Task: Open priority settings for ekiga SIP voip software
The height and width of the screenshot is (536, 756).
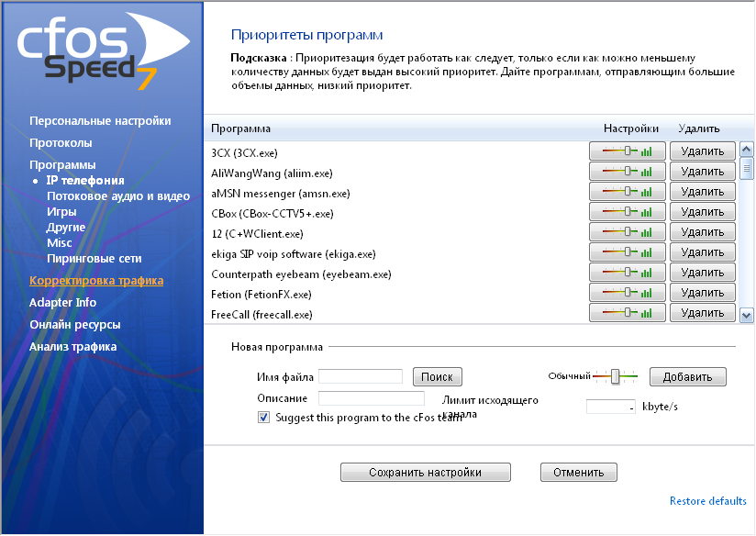Action: pyautogui.click(x=628, y=252)
